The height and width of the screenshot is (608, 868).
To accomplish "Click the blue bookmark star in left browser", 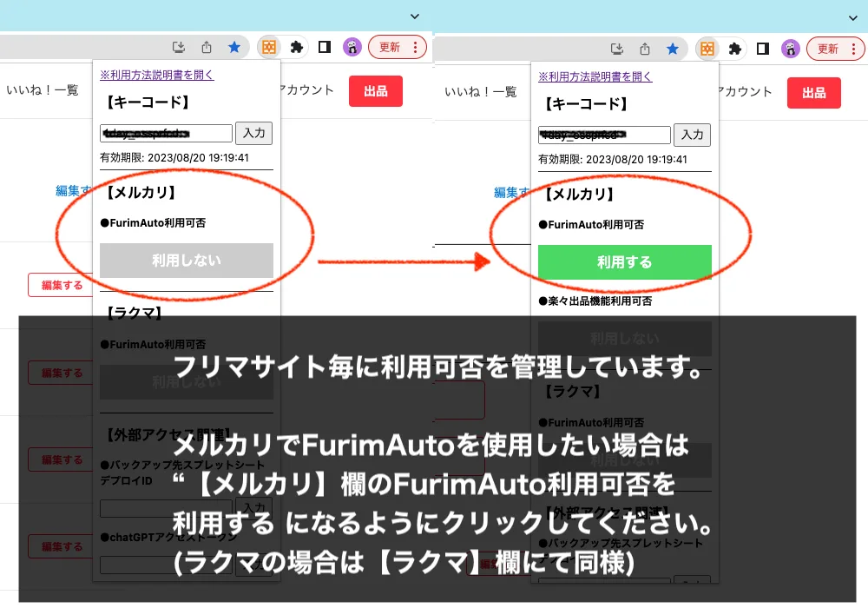I will point(234,47).
